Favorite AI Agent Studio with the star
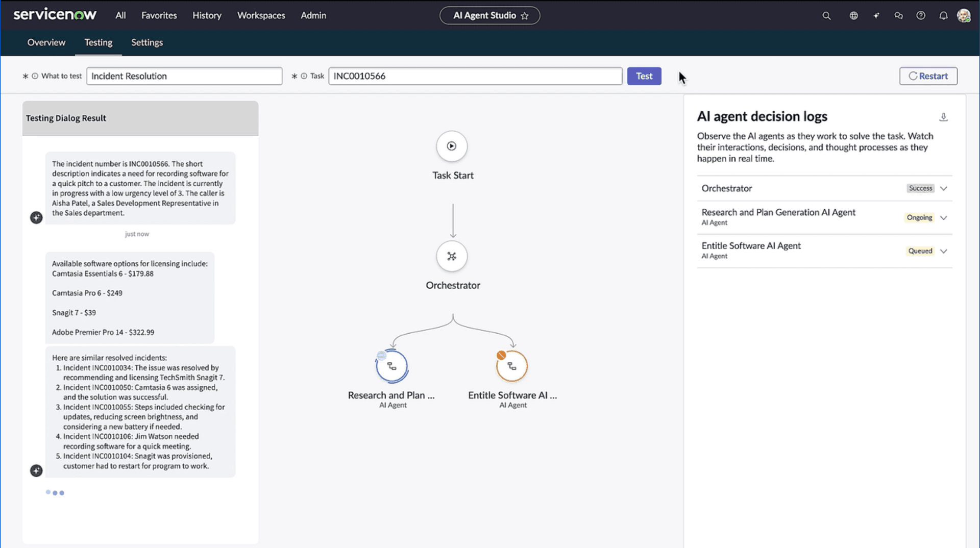The width and height of the screenshot is (980, 548). click(526, 16)
